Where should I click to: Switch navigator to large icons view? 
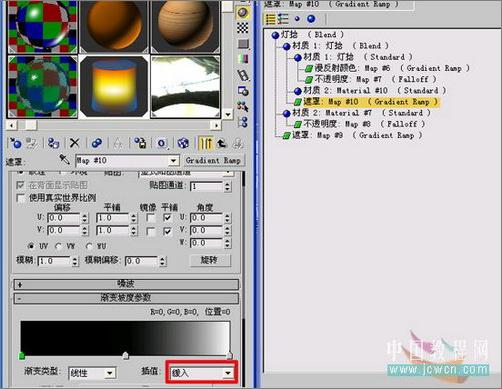point(311,19)
